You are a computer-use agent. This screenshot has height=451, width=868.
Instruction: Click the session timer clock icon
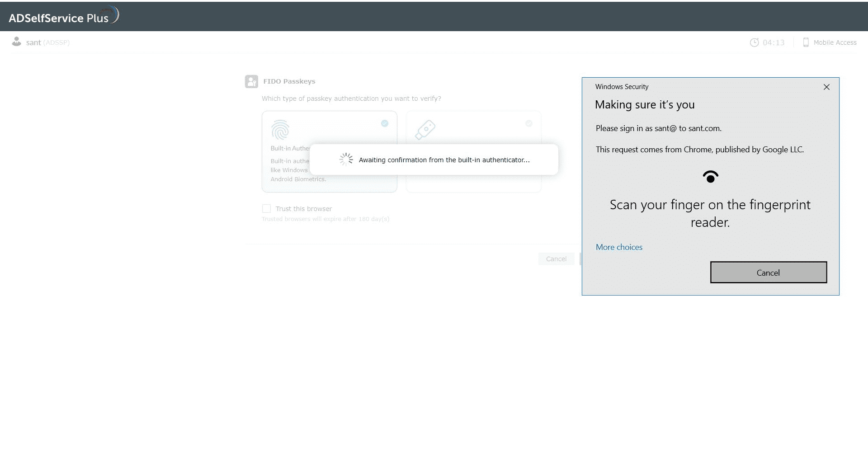pos(754,42)
